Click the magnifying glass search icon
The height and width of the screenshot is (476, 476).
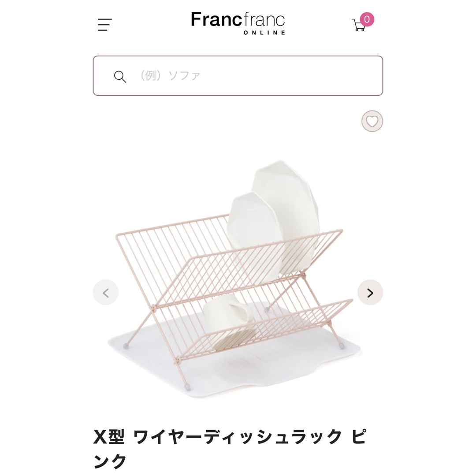click(120, 77)
